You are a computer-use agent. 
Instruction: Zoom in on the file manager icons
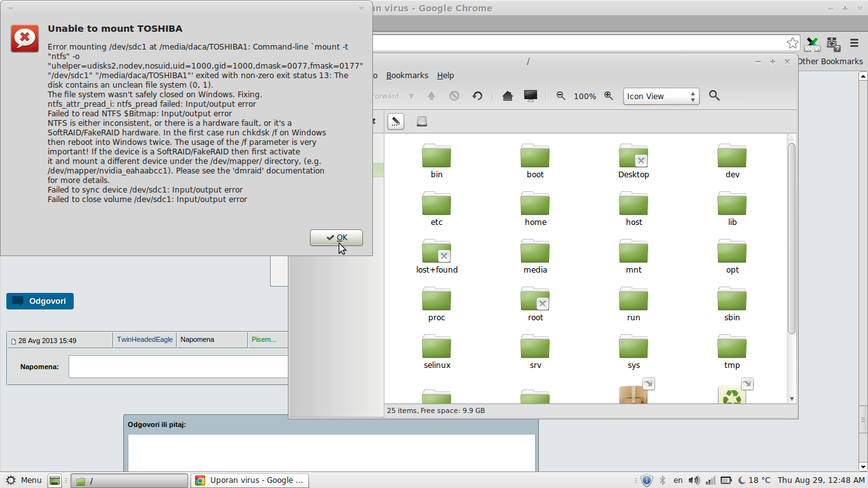coord(609,96)
